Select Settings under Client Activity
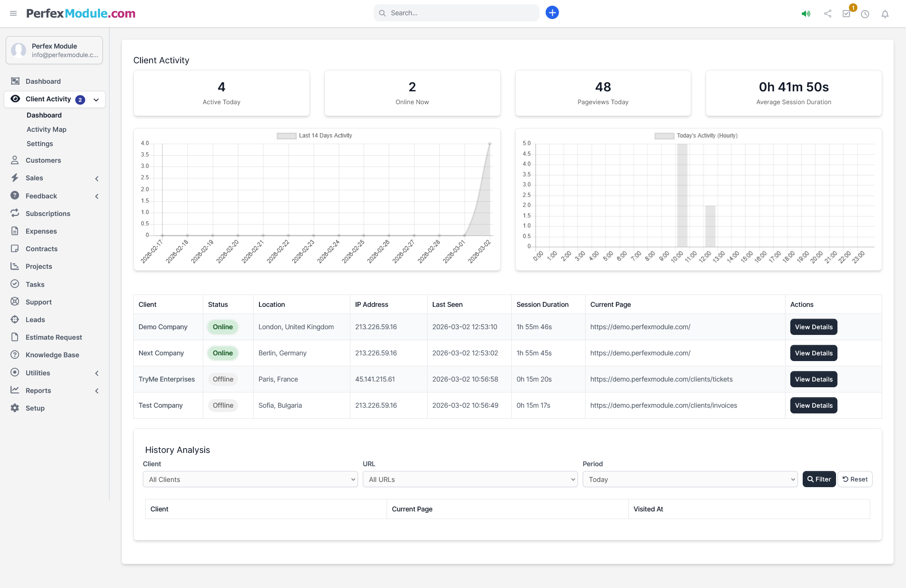Screen dimensions: 906x588 click(40, 143)
